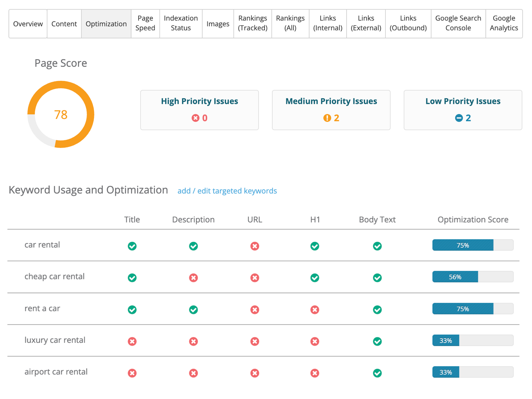
Task: Click add / edit targeted keywords link
Action: tap(227, 191)
